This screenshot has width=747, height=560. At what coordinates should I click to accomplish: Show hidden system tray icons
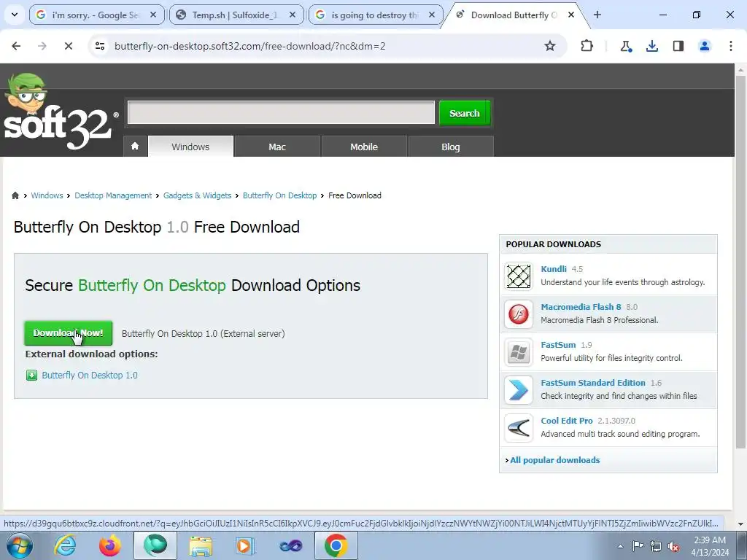(x=620, y=546)
